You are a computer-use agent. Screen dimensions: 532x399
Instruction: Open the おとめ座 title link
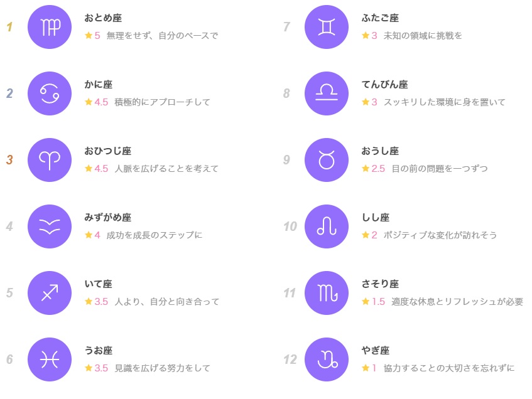(103, 18)
